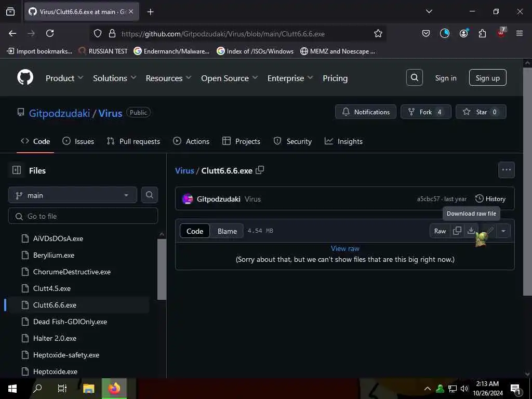Open the action center notification icon
Image resolution: width=532 pixels, height=399 pixels.
click(x=515, y=389)
